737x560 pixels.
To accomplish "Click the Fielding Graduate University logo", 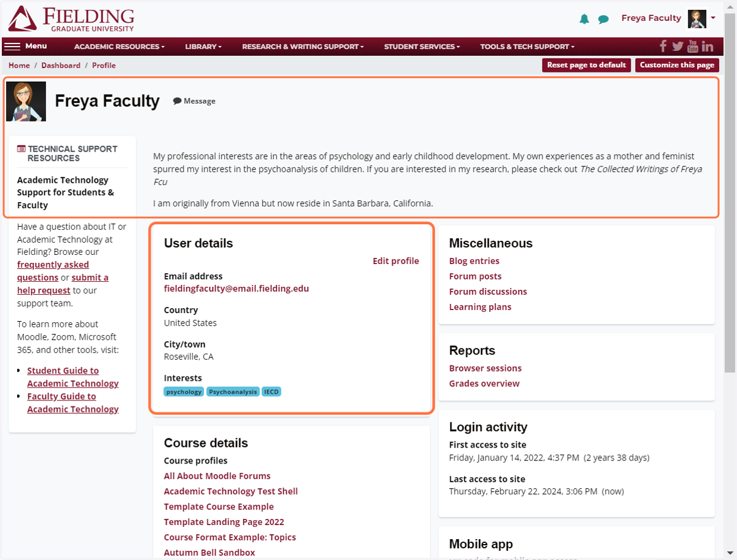I will tap(71, 19).
